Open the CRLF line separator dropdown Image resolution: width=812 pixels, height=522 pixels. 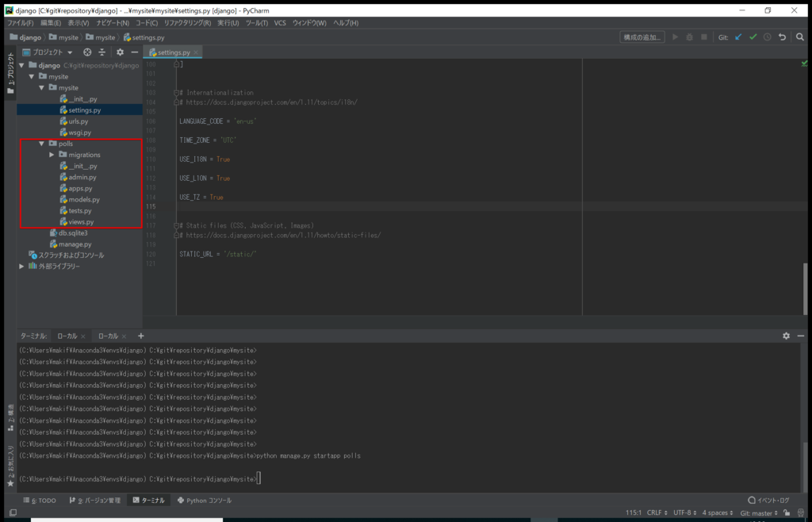[657, 512]
